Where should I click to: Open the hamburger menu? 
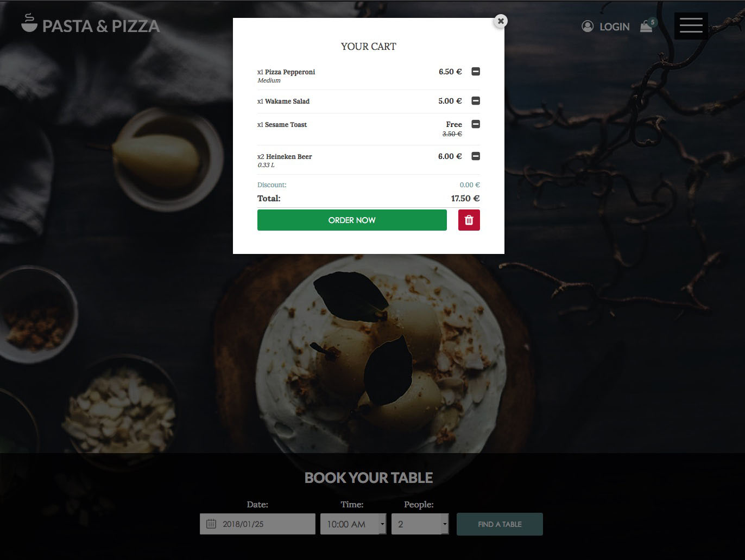[x=691, y=26]
